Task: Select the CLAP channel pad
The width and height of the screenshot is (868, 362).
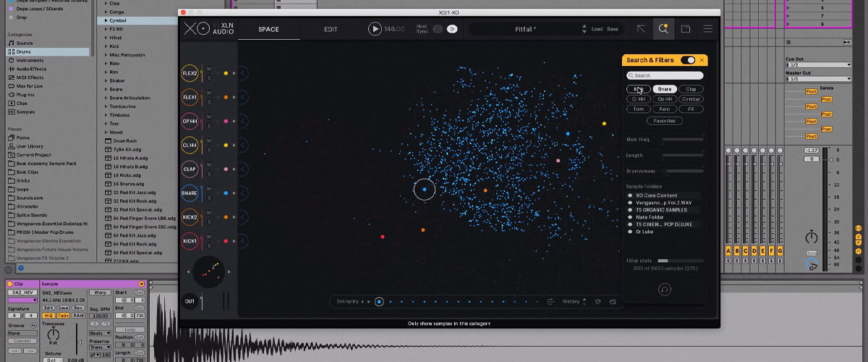Action: pyautogui.click(x=190, y=169)
